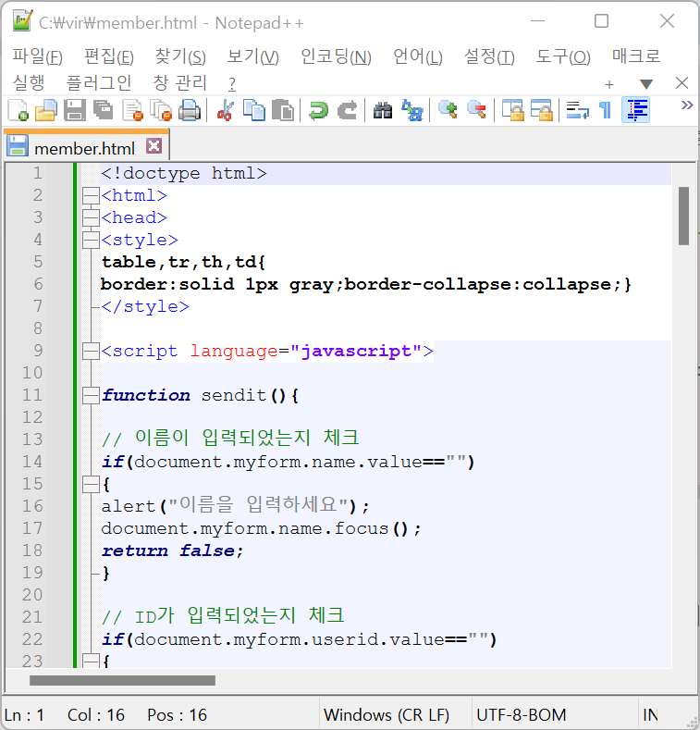Open Replace dialog icon
This screenshot has width=700, height=730.
tap(411, 111)
